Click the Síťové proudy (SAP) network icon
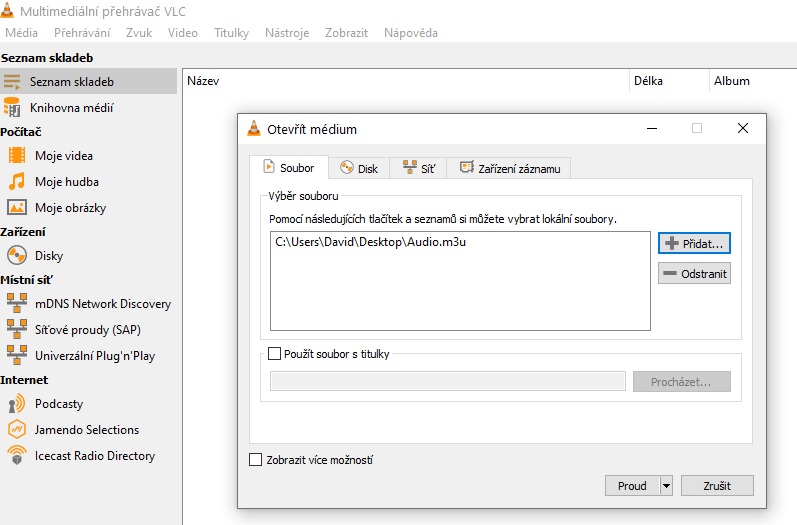Image resolution: width=797 pixels, height=525 pixels. click(x=17, y=329)
